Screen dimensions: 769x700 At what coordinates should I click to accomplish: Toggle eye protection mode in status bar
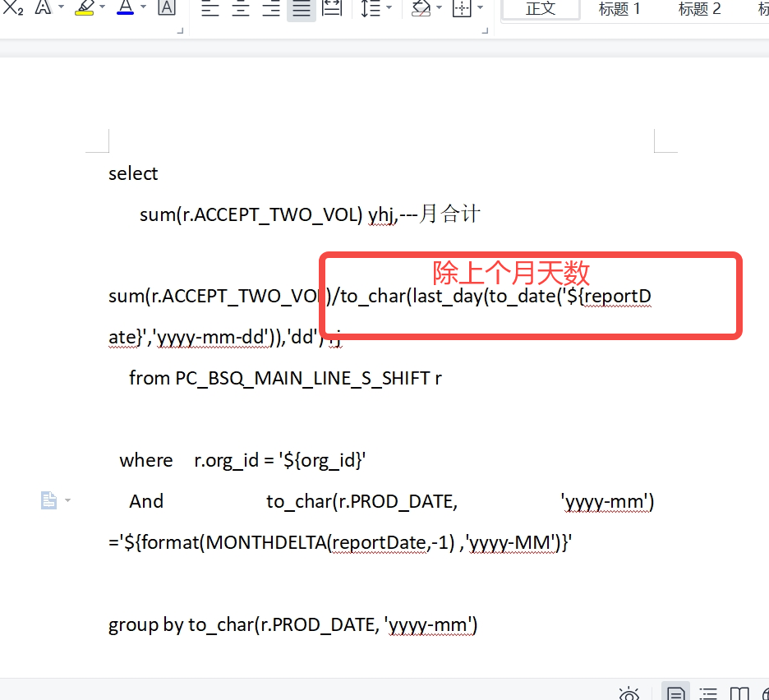pyautogui.click(x=629, y=693)
